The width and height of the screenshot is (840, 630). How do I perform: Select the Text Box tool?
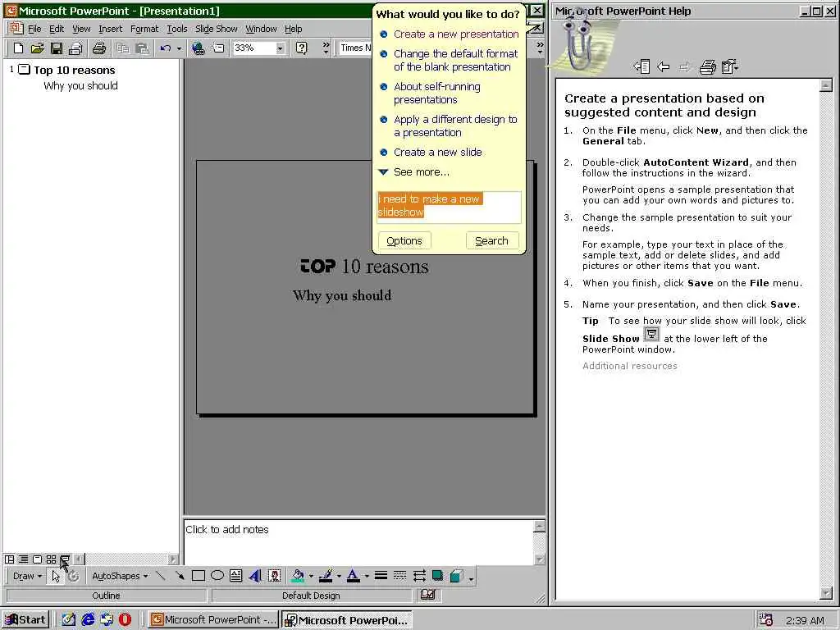(x=235, y=576)
